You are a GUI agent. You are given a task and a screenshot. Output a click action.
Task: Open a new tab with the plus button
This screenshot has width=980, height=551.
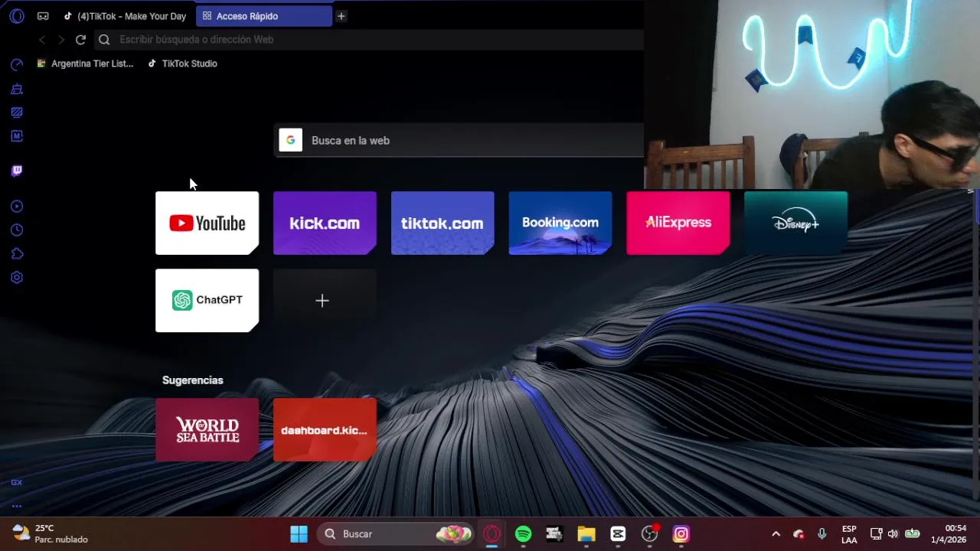pos(341,16)
